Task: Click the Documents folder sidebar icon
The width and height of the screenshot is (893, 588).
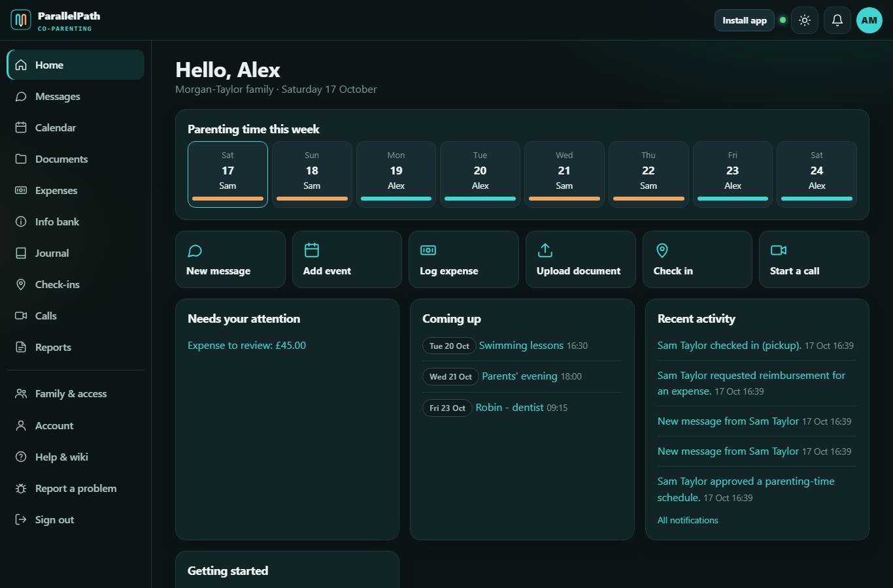Action: tap(21, 159)
